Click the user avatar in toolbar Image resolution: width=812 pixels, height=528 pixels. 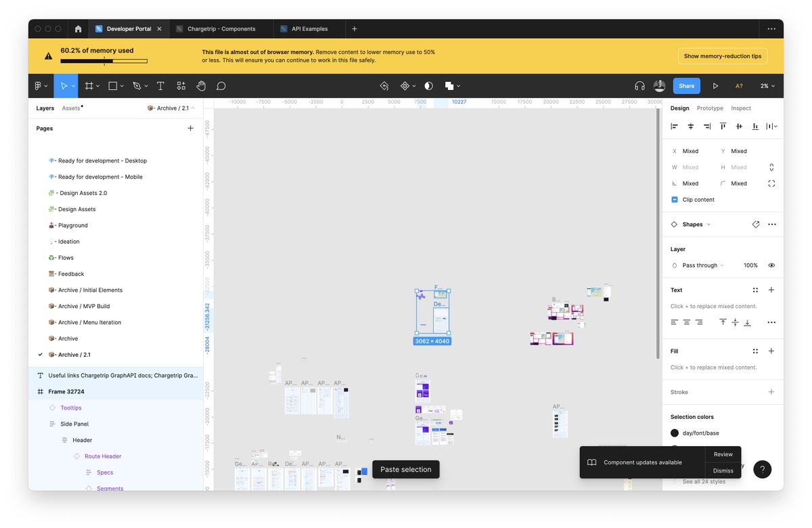click(x=659, y=86)
